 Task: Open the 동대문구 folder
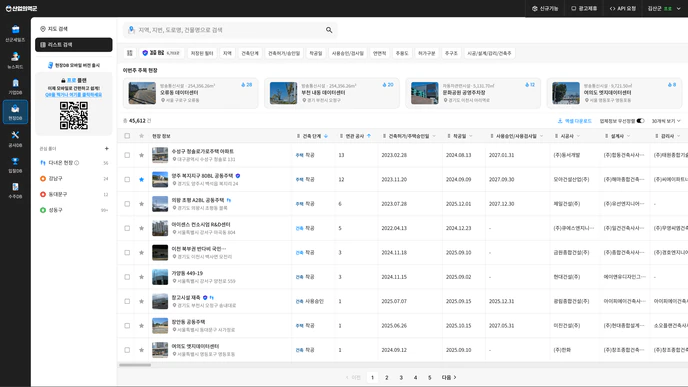[74, 194]
